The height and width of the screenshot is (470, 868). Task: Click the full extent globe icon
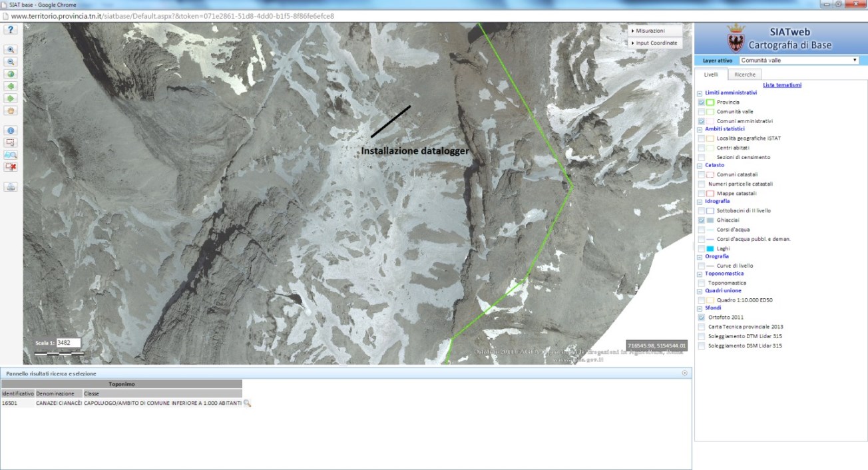tap(11, 74)
